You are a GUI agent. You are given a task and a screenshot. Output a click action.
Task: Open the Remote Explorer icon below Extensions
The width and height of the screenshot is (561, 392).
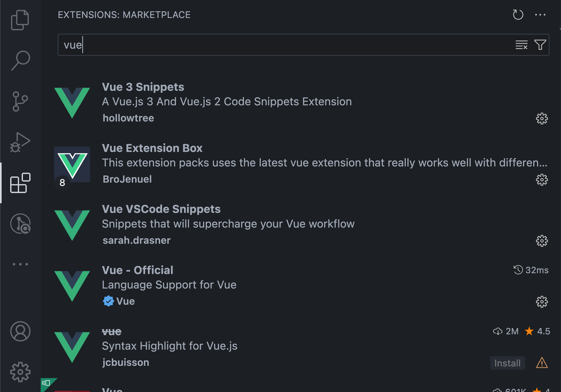(x=20, y=224)
